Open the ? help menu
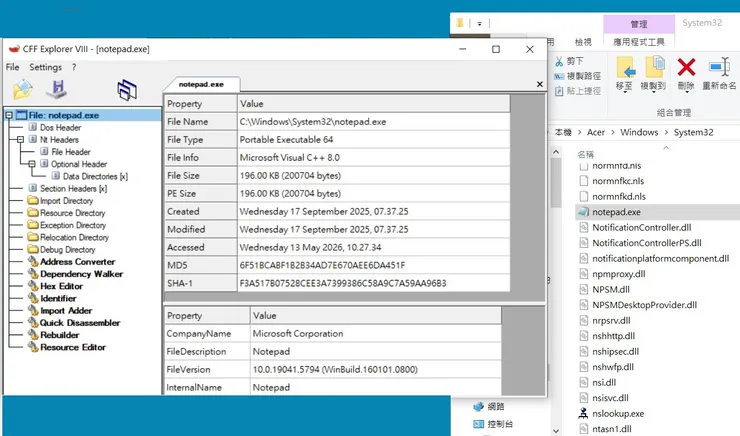 point(74,67)
